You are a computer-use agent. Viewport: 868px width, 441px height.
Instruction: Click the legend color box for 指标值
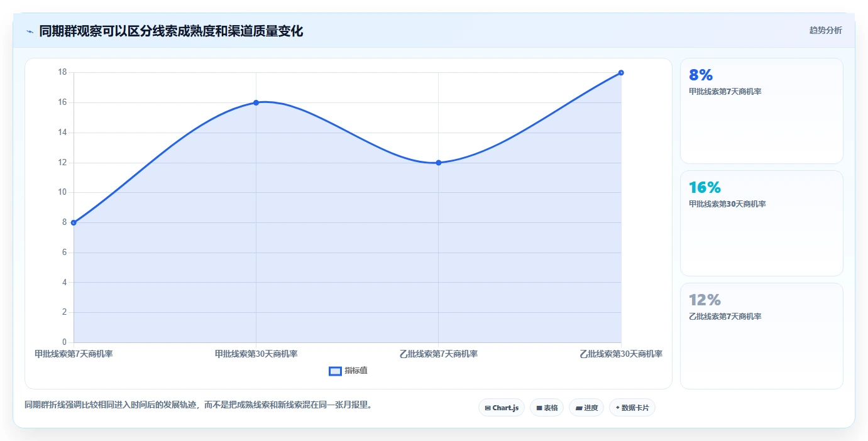[x=335, y=371]
